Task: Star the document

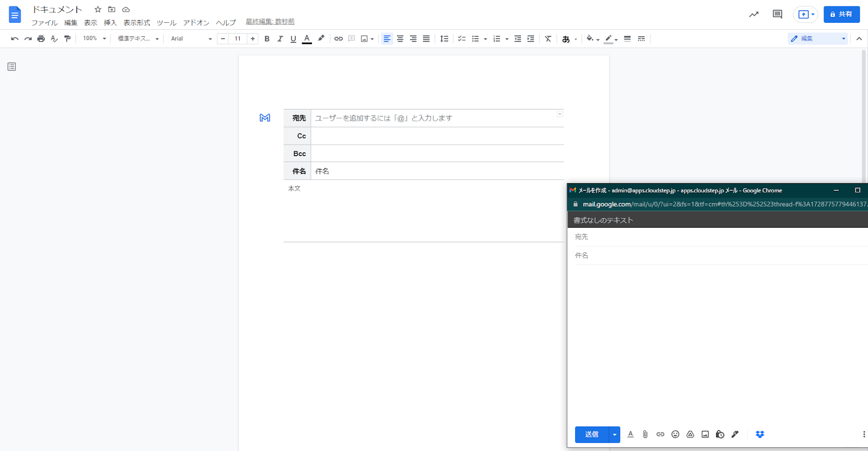Action: pyautogui.click(x=98, y=9)
